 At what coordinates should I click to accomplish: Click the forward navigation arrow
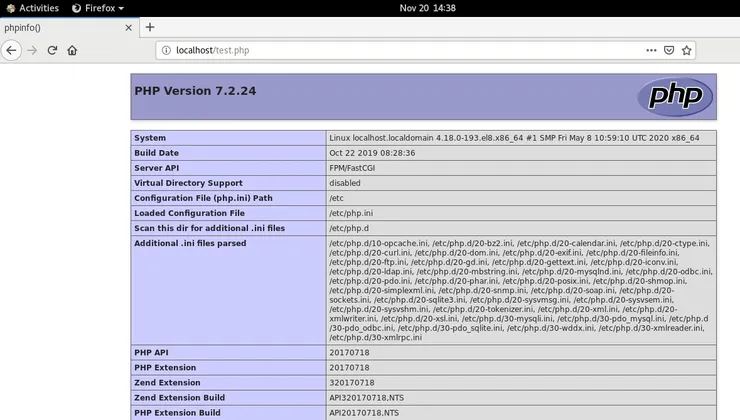32,50
